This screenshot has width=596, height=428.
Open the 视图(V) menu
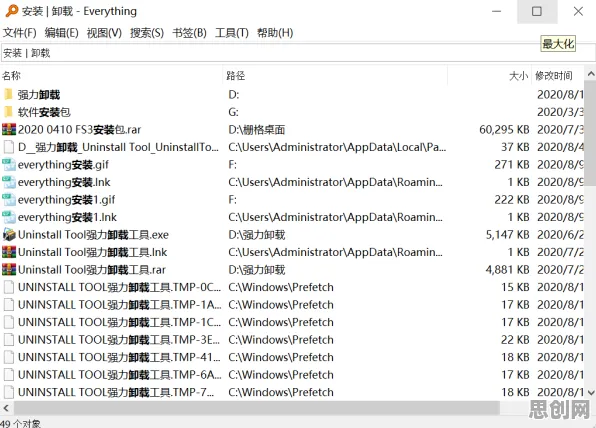point(104,33)
